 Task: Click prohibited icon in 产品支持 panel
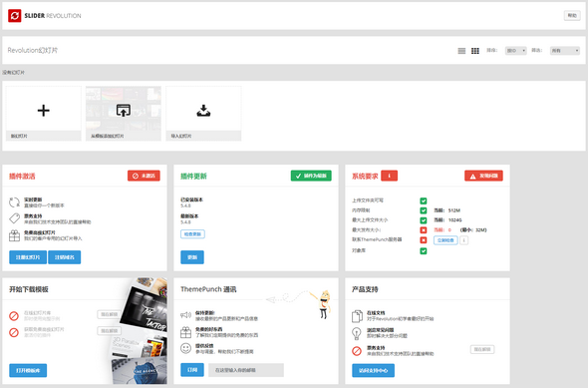357,351
